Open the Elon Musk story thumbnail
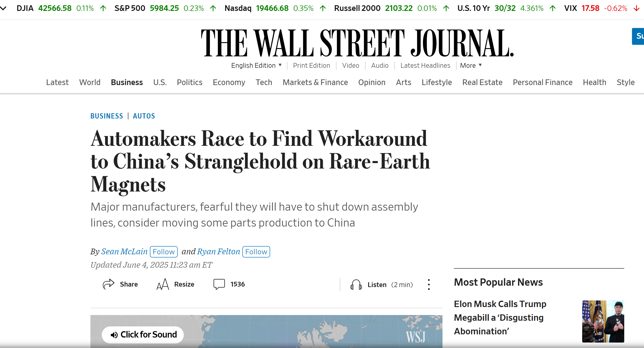Image resolution: width=644 pixels, height=348 pixels. tap(603, 321)
